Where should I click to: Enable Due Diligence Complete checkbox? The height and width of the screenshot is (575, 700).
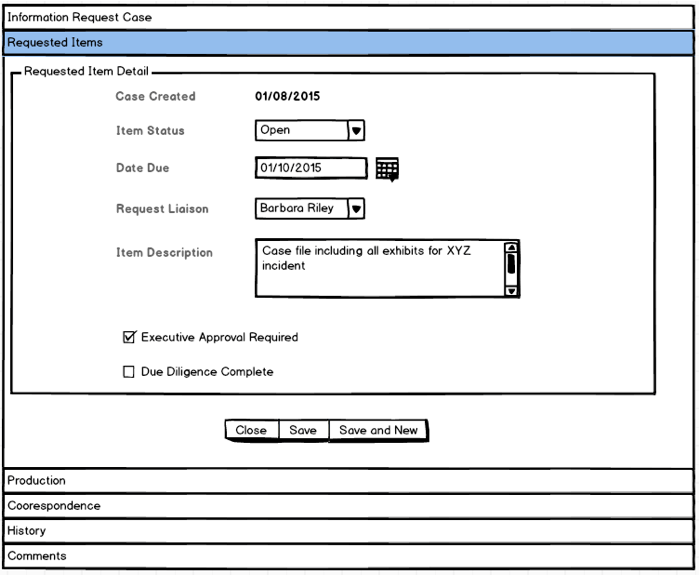point(128,372)
